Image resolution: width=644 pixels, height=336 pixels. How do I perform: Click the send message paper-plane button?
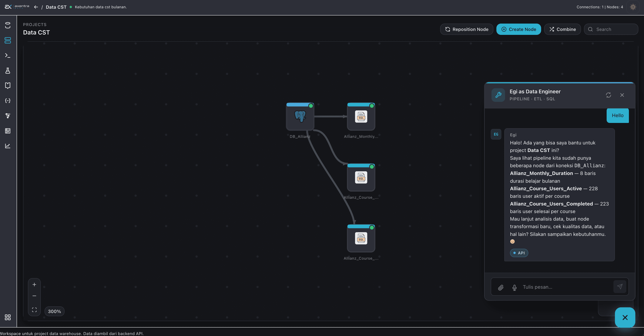[x=620, y=287]
